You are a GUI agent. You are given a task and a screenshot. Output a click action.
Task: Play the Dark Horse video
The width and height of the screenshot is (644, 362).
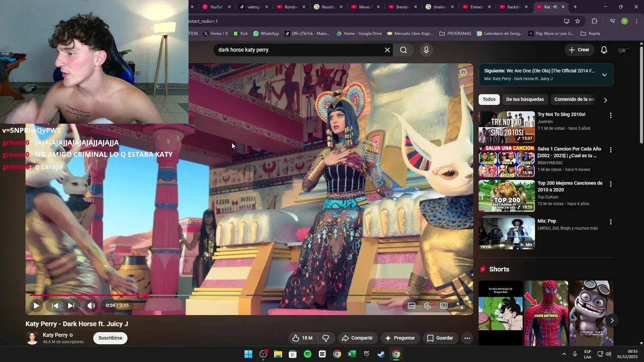pos(36,305)
